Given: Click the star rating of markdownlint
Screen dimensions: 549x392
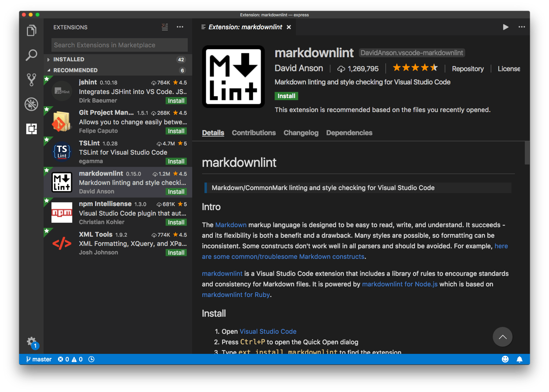Looking at the screenshot, I should pos(415,68).
